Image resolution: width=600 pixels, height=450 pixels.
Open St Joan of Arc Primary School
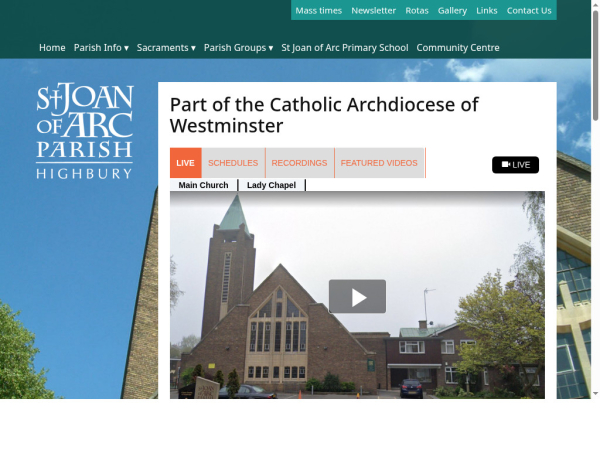(x=345, y=47)
